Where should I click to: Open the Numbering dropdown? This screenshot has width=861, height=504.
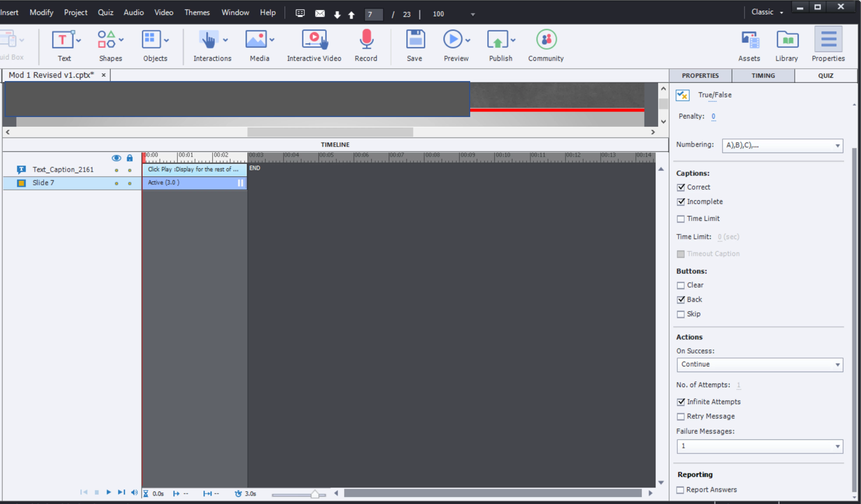click(x=782, y=146)
